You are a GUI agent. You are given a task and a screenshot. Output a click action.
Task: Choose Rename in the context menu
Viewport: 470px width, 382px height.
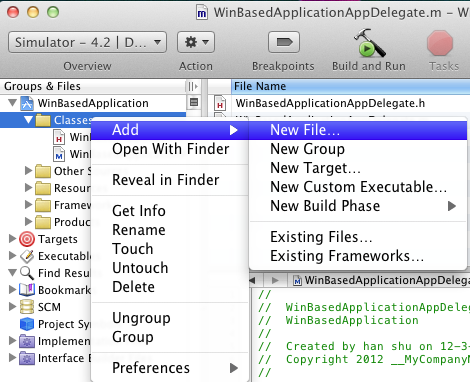(170, 230)
